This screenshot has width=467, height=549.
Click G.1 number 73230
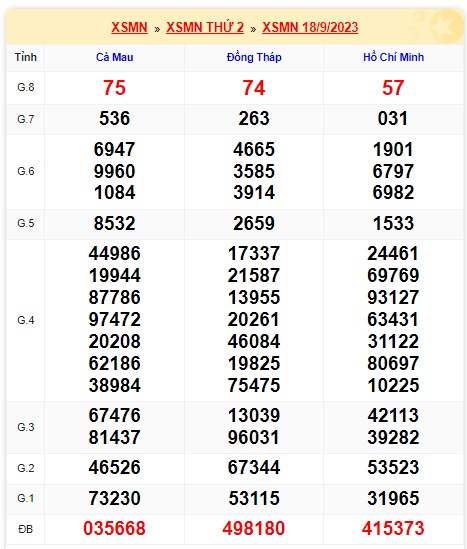point(114,498)
